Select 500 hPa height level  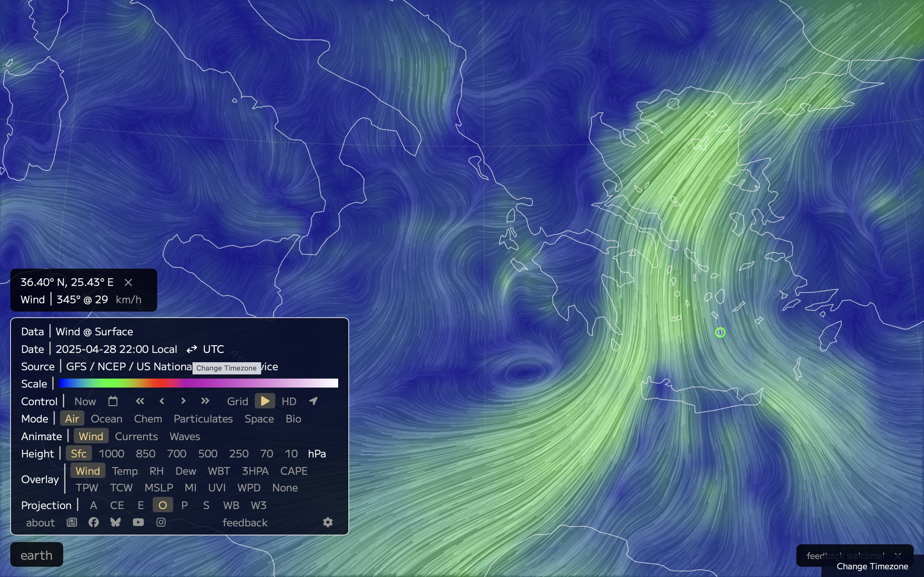208,454
